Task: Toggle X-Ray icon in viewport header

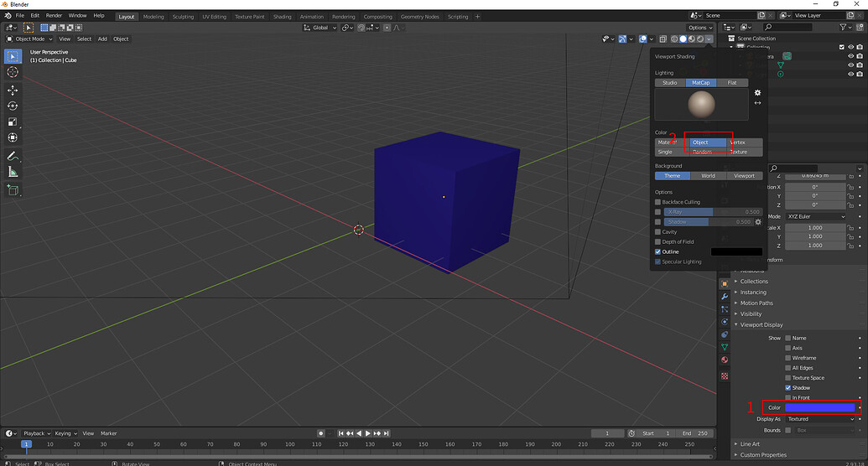Action: (x=663, y=39)
